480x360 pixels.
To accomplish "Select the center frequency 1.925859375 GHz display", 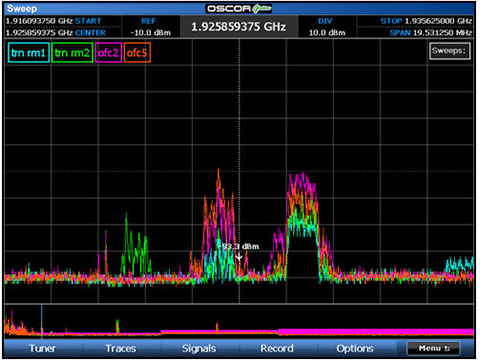I will pyautogui.click(x=239, y=26).
